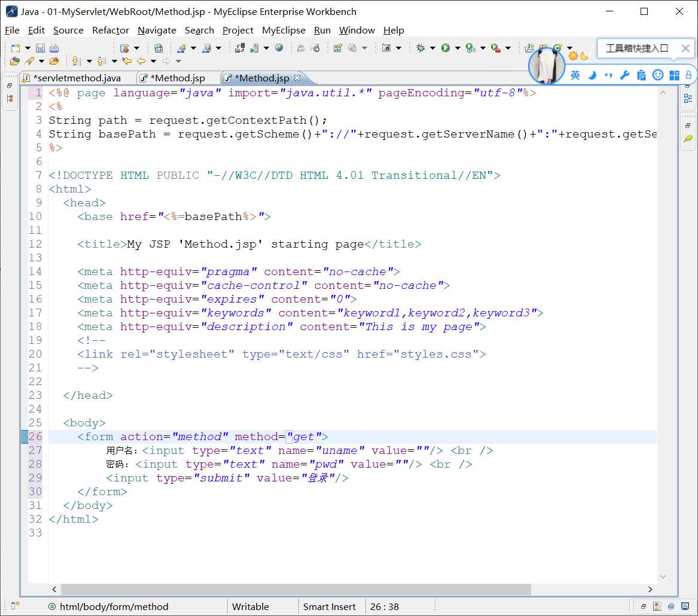Click the Debug bug icon
The width and height of the screenshot is (698, 616).
point(420,48)
